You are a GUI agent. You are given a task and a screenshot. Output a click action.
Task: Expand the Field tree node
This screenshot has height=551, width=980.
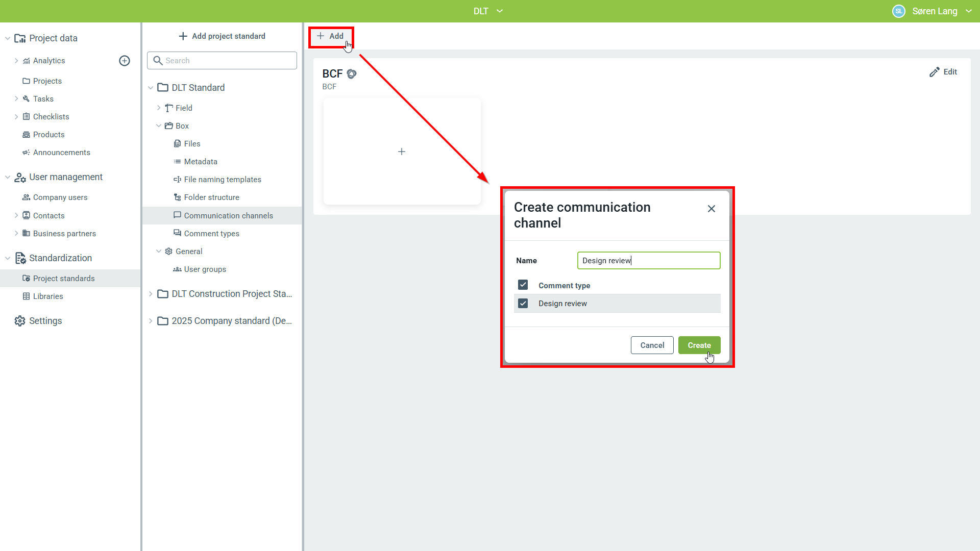[159, 108]
